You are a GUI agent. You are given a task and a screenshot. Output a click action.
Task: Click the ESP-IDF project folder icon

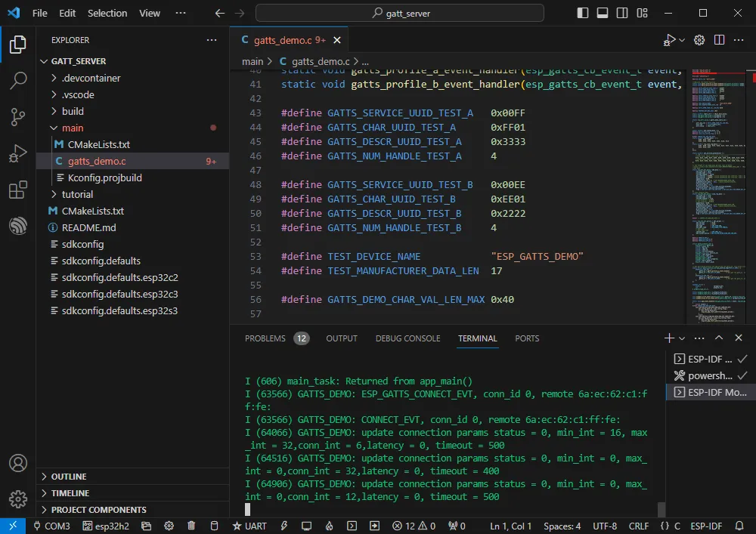tap(146, 526)
